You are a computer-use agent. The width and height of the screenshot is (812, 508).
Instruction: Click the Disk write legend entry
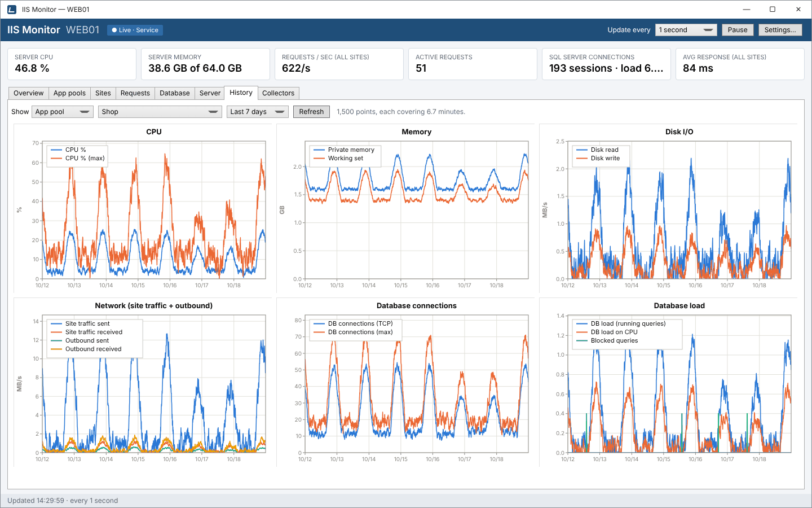(x=598, y=158)
